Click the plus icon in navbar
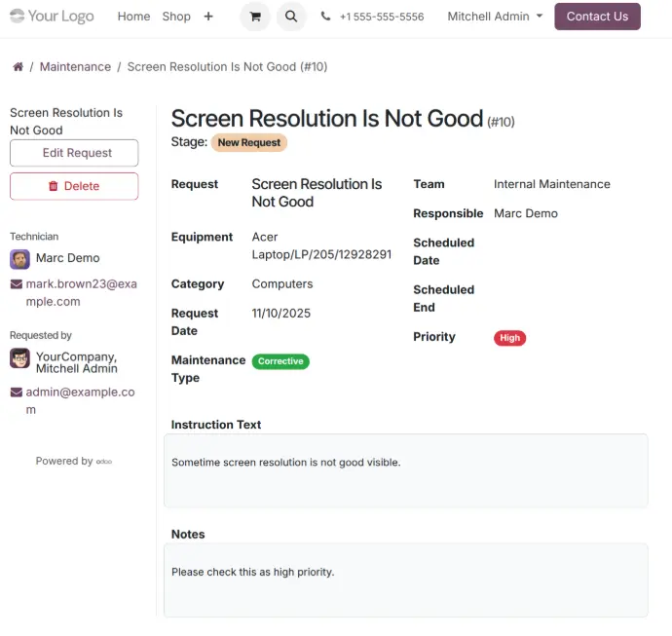Screen dimensions: 672x636 pyautogui.click(x=208, y=17)
